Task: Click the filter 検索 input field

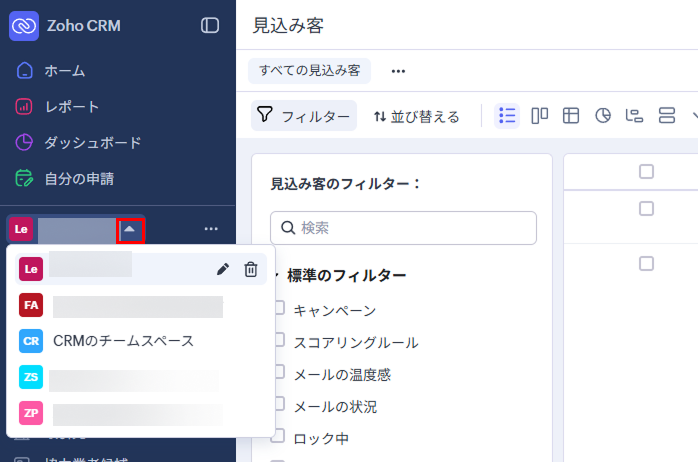Action: (403, 228)
